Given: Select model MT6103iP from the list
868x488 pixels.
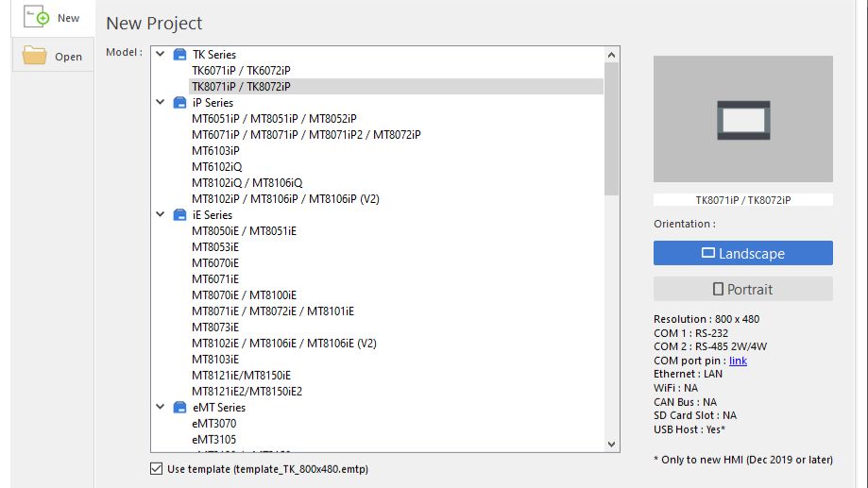Looking at the screenshot, I should [x=215, y=151].
